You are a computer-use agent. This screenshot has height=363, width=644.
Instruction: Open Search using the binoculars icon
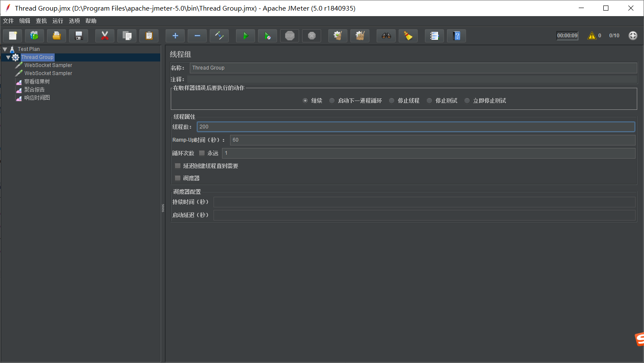click(386, 36)
